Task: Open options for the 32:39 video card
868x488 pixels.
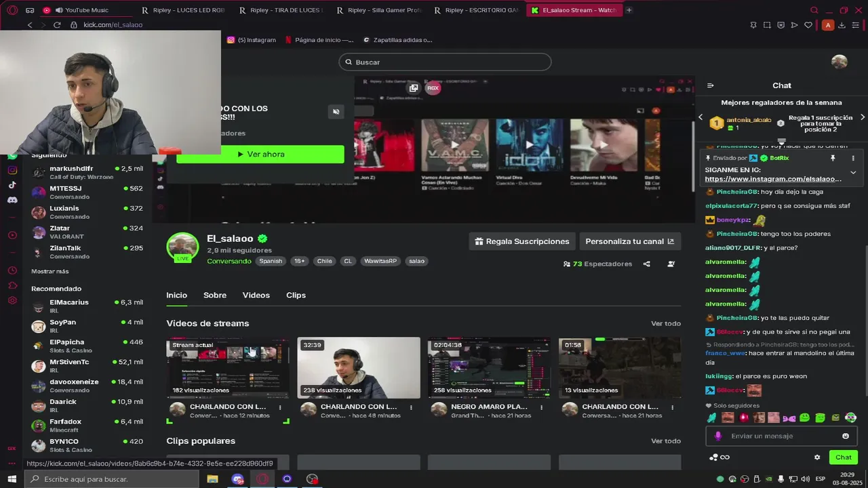Action: [411, 407]
